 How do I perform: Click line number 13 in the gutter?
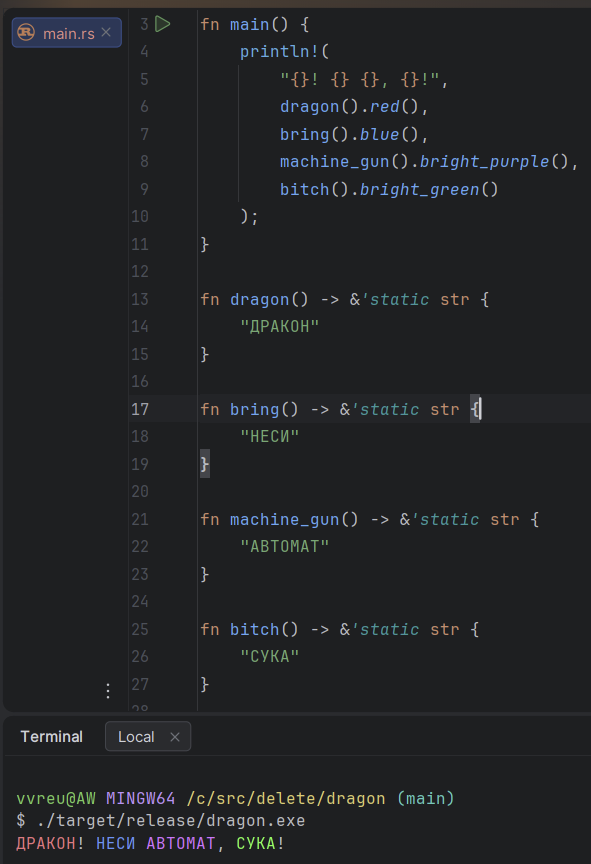[x=140, y=299]
